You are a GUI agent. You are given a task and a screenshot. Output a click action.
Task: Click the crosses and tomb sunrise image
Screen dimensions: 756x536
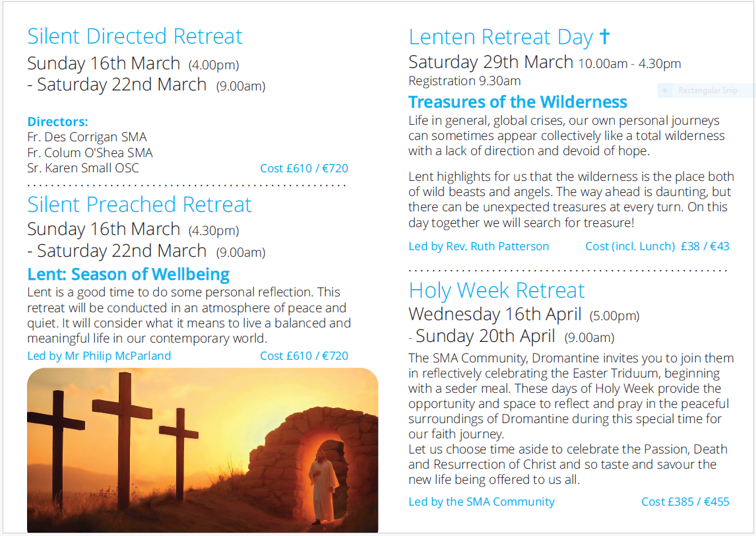click(202, 450)
